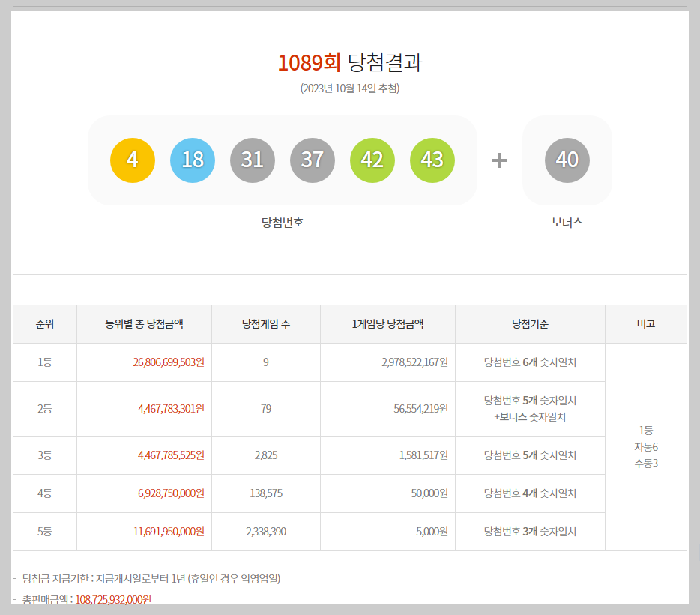The width and height of the screenshot is (700, 615).
Task: Select the 1등 rank cell
Action: pyautogui.click(x=45, y=362)
